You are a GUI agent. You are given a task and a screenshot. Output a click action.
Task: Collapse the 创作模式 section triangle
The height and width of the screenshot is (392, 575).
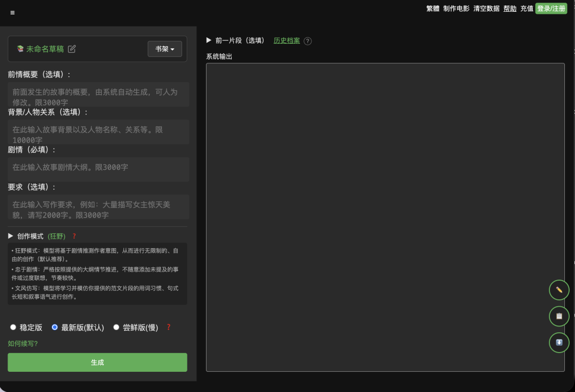point(11,236)
